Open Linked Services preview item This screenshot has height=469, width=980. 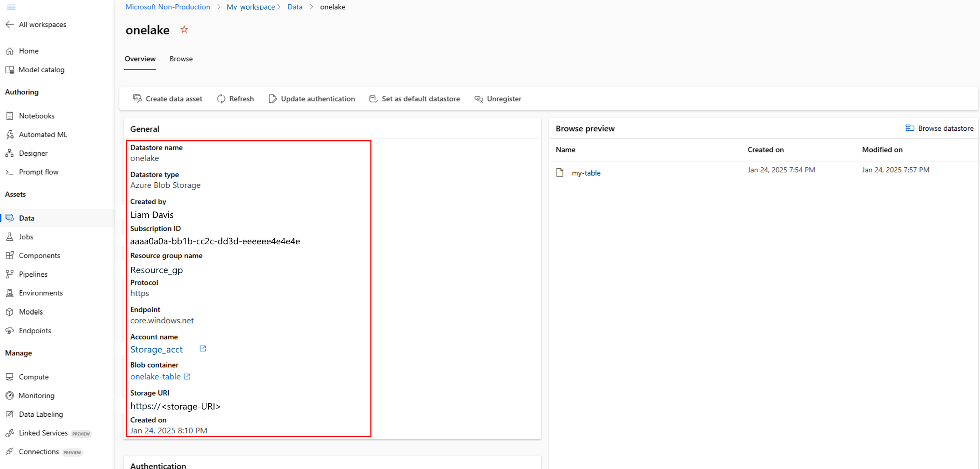(x=43, y=433)
